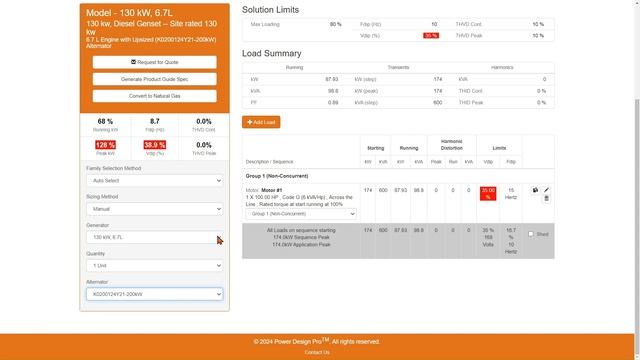This screenshot has width=640, height=360.
Task: Click the Solution Limits heading
Action: click(x=271, y=10)
